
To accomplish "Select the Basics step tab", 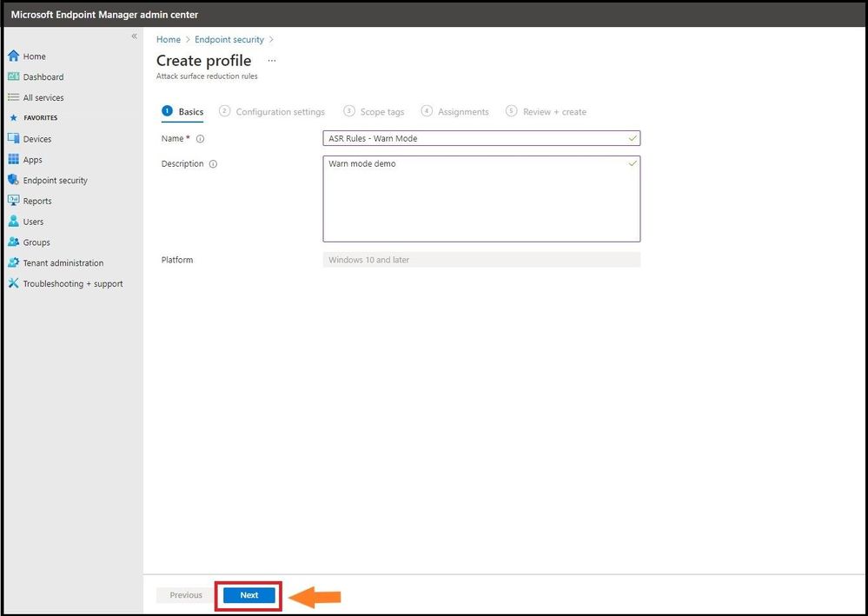I will coord(182,111).
